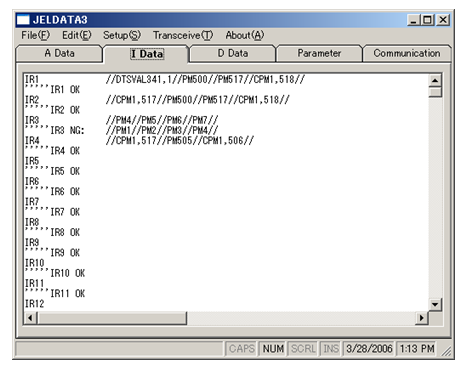Open the Transceive(T) menu
This screenshot has height=370, width=468.
pyautogui.click(x=183, y=35)
